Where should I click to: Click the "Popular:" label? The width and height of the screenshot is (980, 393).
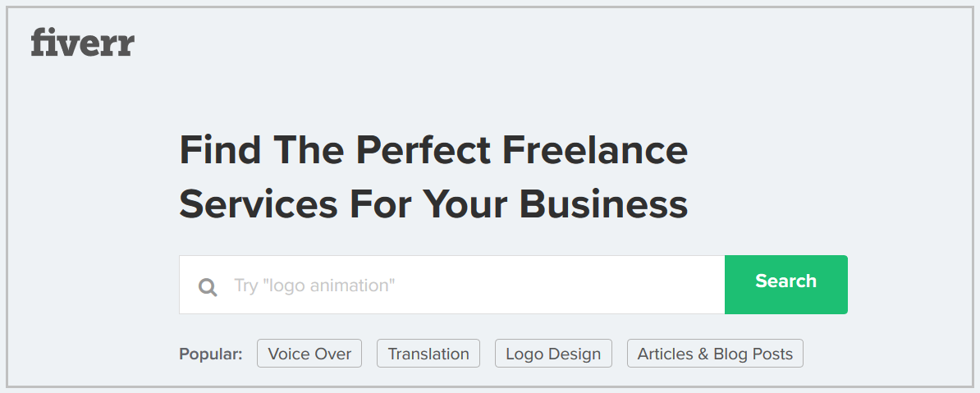(211, 354)
